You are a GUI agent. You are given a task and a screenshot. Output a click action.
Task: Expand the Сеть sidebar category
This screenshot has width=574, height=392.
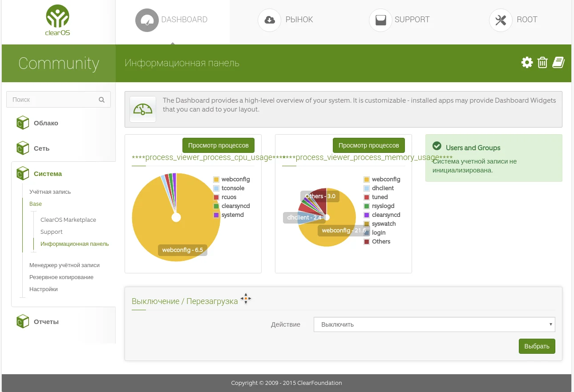41,148
